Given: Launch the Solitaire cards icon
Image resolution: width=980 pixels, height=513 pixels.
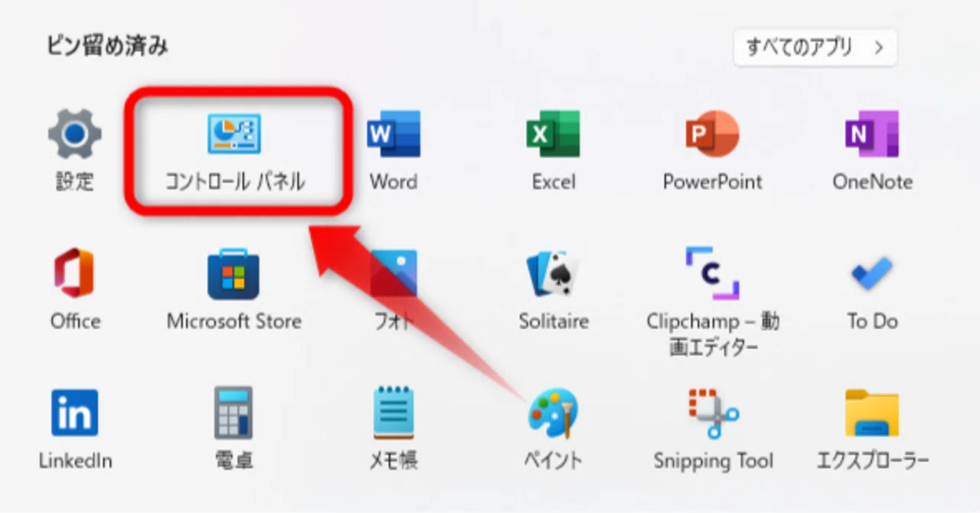Looking at the screenshot, I should click(554, 273).
